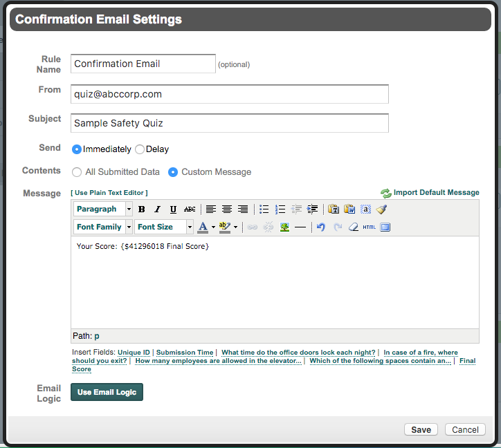Screen dimensions: 501x448
Task: Switch to the plain text editor
Action: (x=109, y=193)
